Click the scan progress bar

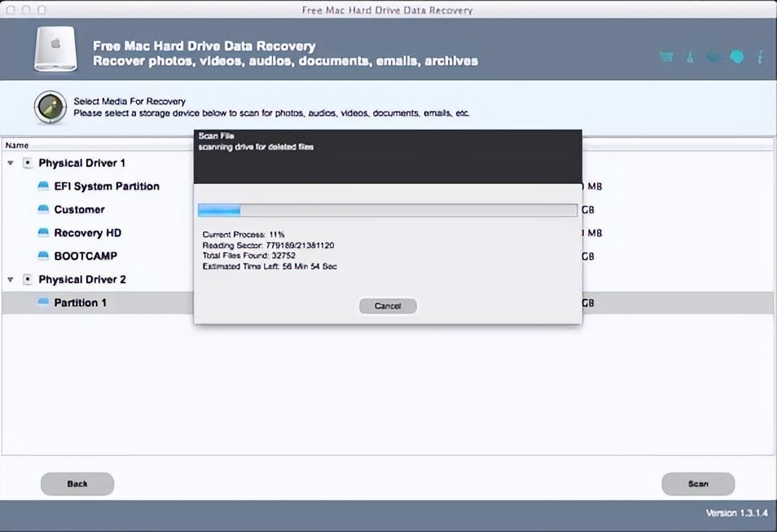pyautogui.click(x=387, y=210)
